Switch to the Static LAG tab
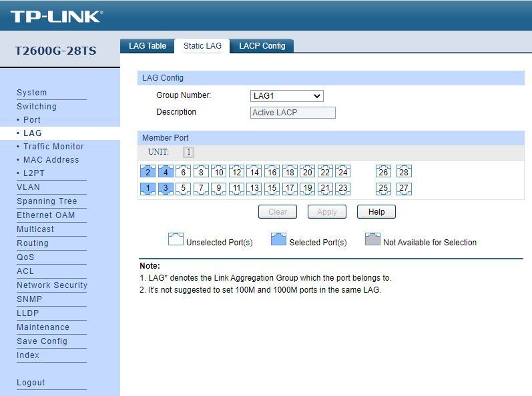532x396 pixels. [202, 46]
